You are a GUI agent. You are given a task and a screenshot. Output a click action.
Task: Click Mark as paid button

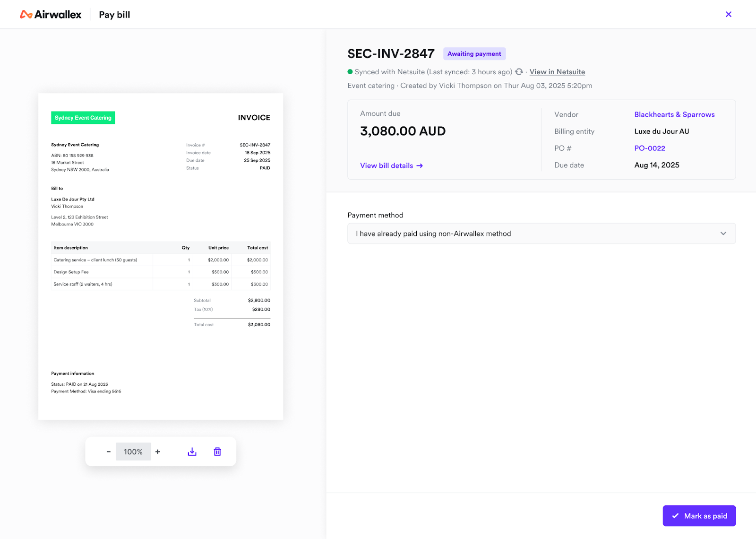pyautogui.click(x=699, y=516)
